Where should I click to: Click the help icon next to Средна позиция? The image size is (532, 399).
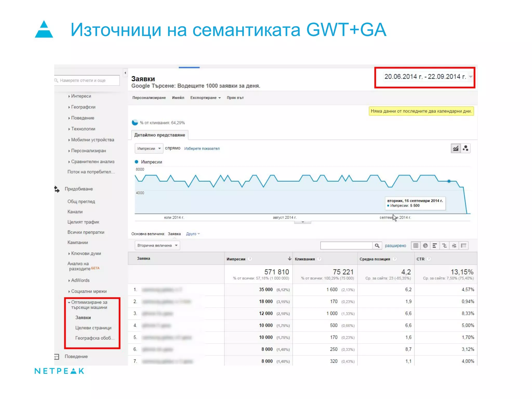coord(395,259)
